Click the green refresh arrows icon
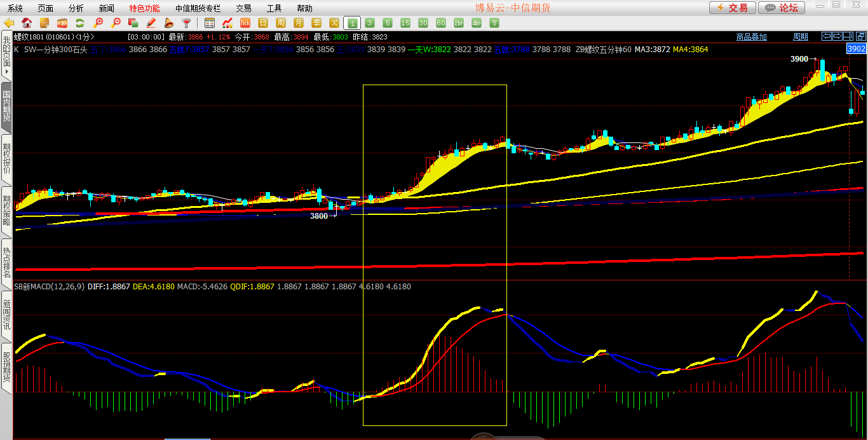 (80, 23)
